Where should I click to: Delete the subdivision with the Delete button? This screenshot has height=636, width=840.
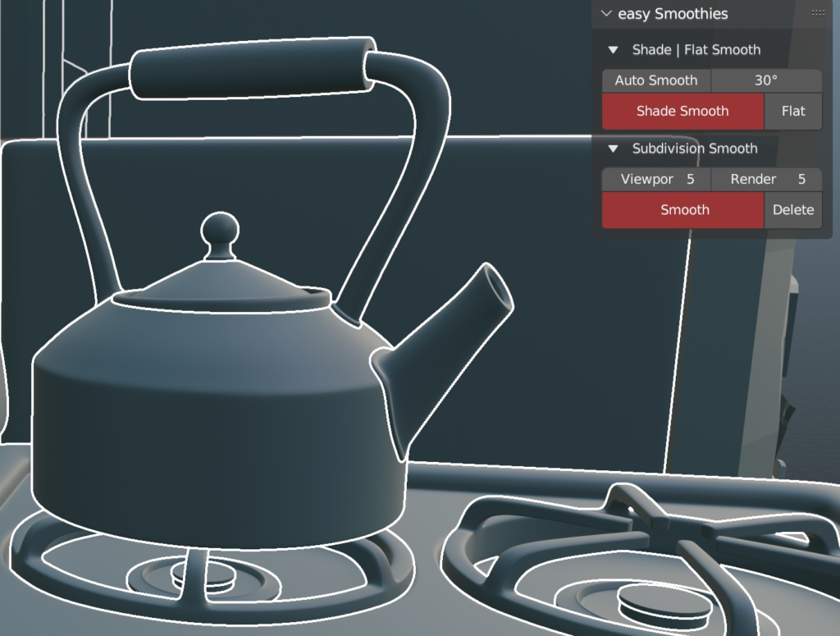pyautogui.click(x=792, y=210)
